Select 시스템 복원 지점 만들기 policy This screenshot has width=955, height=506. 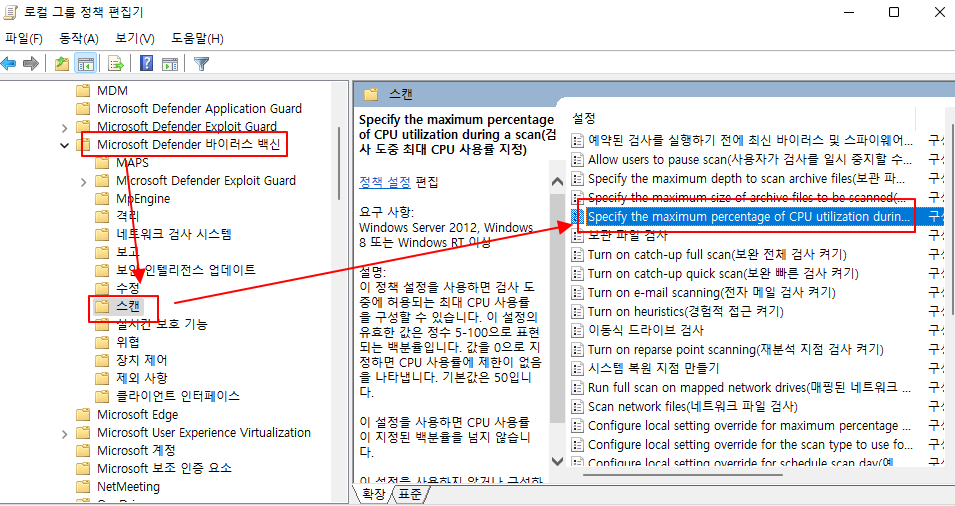(x=646, y=368)
